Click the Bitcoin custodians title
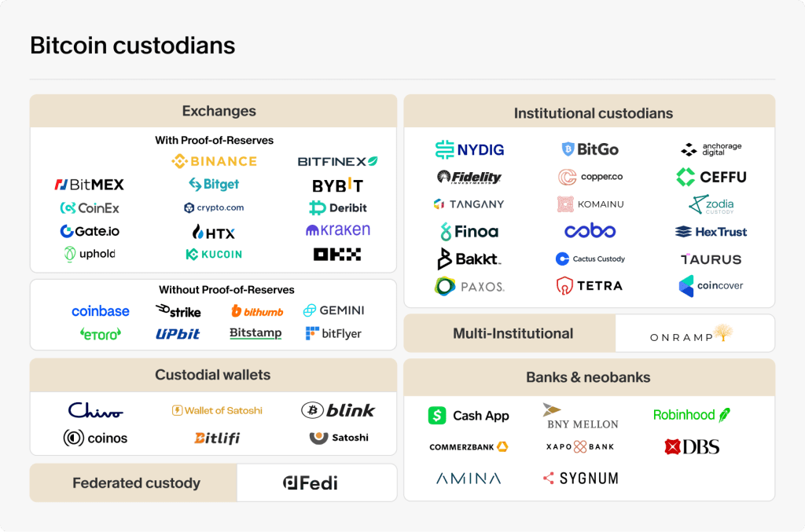805x532 pixels. [132, 45]
